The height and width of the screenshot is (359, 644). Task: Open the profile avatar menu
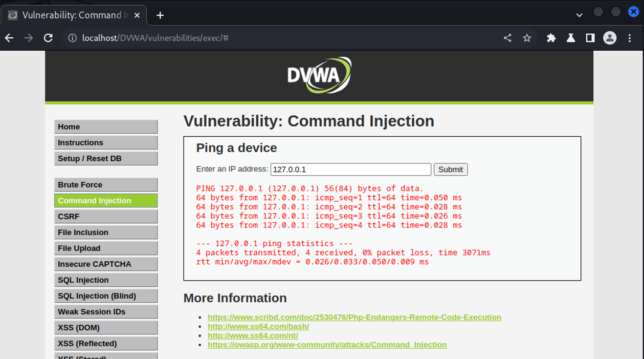coord(610,38)
